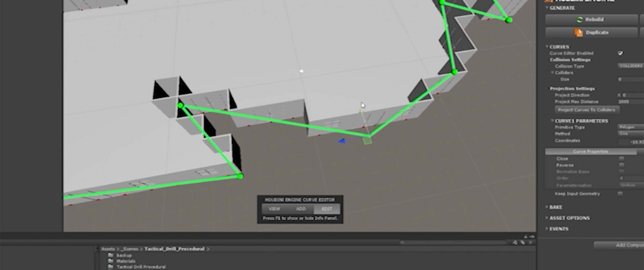The width and height of the screenshot is (644, 270).
Task: Click the project panel search label filter icon
Action: 522,243
